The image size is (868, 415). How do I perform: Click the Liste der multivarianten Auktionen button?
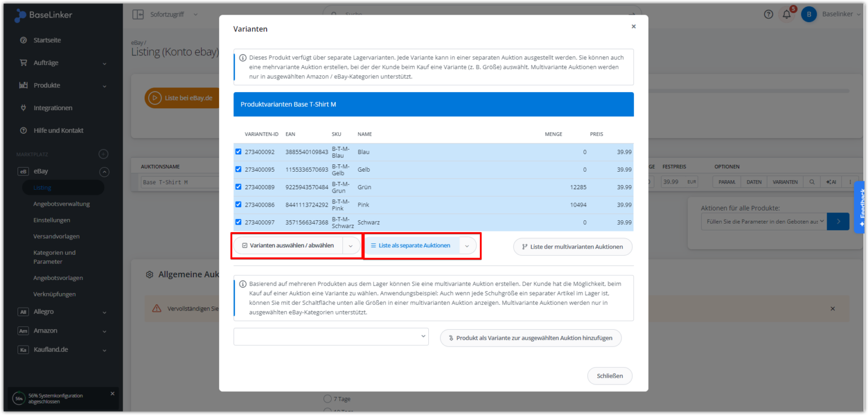572,246
